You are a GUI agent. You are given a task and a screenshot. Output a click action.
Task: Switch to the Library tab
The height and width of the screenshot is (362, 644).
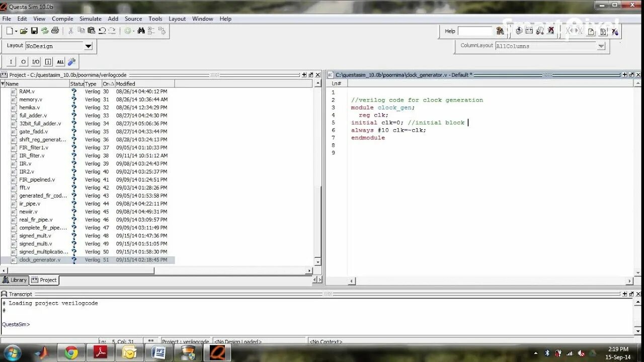point(15,280)
